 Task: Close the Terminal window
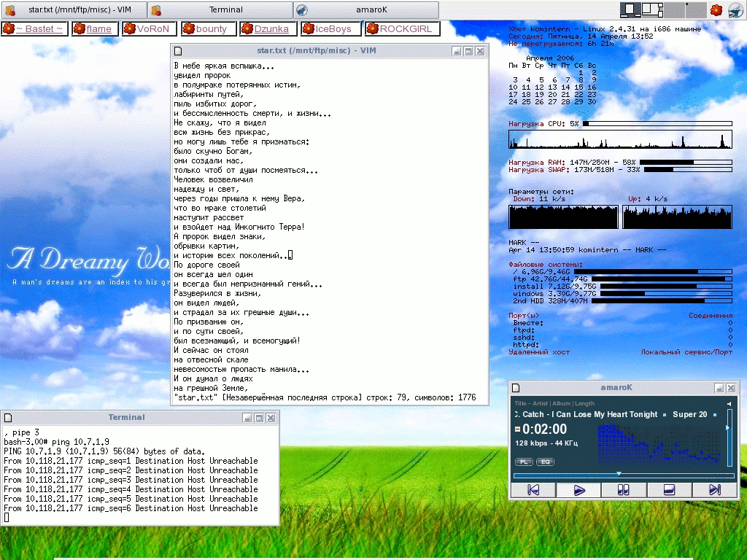tap(271, 418)
